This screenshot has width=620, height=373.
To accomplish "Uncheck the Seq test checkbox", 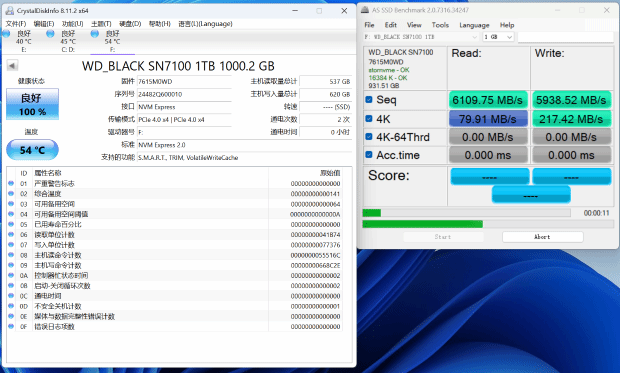I will pos(369,100).
